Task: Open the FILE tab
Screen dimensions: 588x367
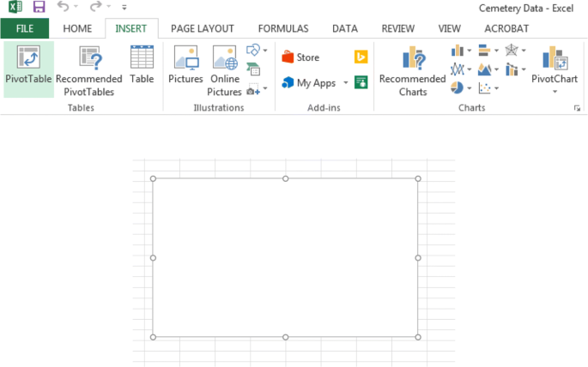Action: (x=25, y=28)
